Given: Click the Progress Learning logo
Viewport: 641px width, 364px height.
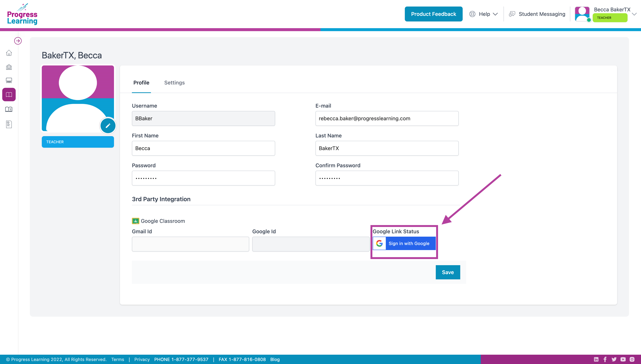Looking at the screenshot, I should (x=22, y=14).
